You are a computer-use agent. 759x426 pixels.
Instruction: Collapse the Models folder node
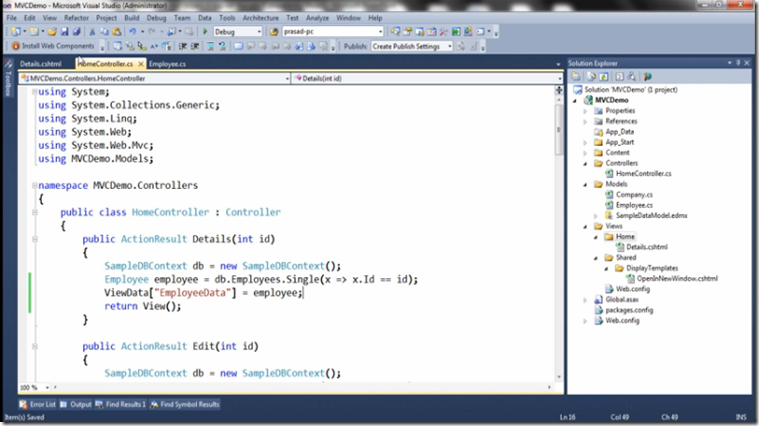(x=585, y=184)
